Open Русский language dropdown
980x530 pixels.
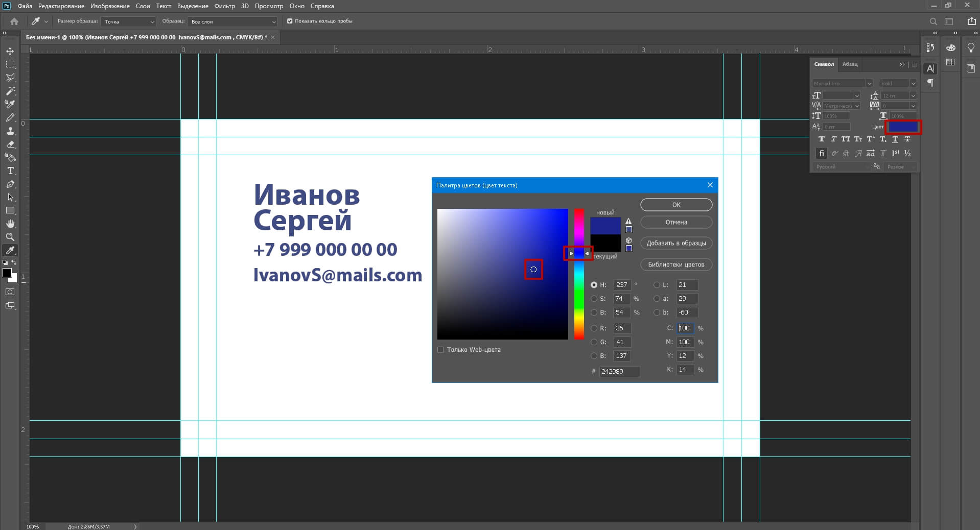pyautogui.click(x=841, y=166)
